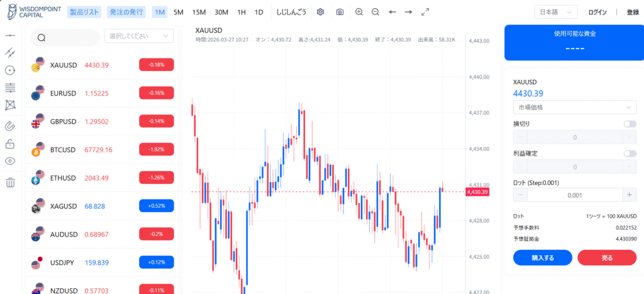Open the 日本語 language dropdown
This screenshot has width=644, height=294.
click(x=556, y=12)
